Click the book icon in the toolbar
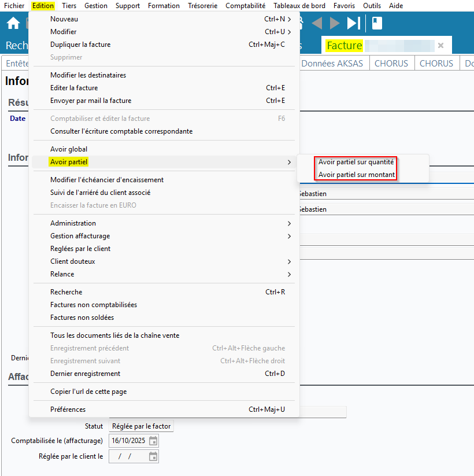 [x=377, y=24]
